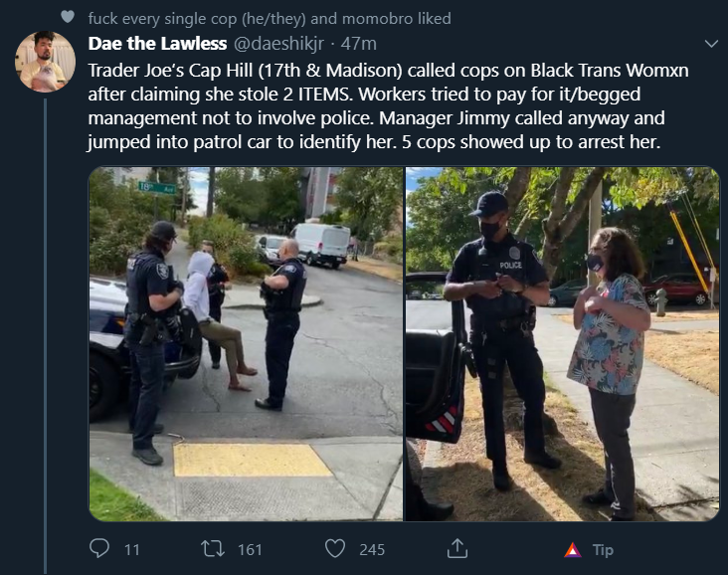
Task: Click the 47m timestamp
Action: coord(358,44)
